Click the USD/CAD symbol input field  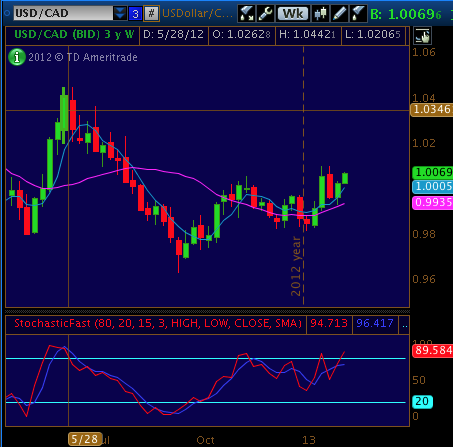point(63,13)
